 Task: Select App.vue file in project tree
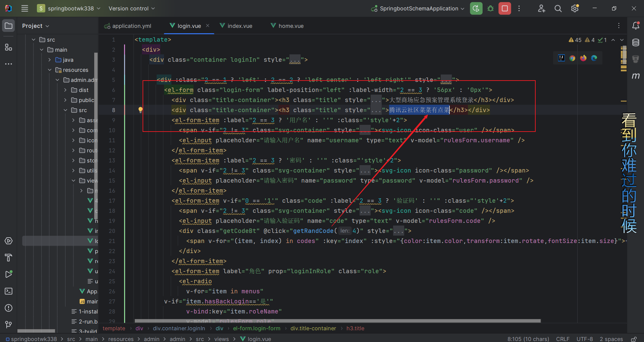pyautogui.click(x=88, y=291)
